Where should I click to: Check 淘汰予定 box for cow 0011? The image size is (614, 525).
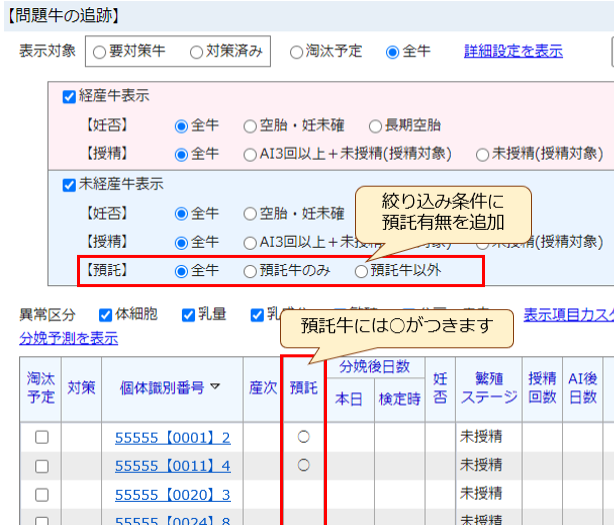click(x=42, y=466)
